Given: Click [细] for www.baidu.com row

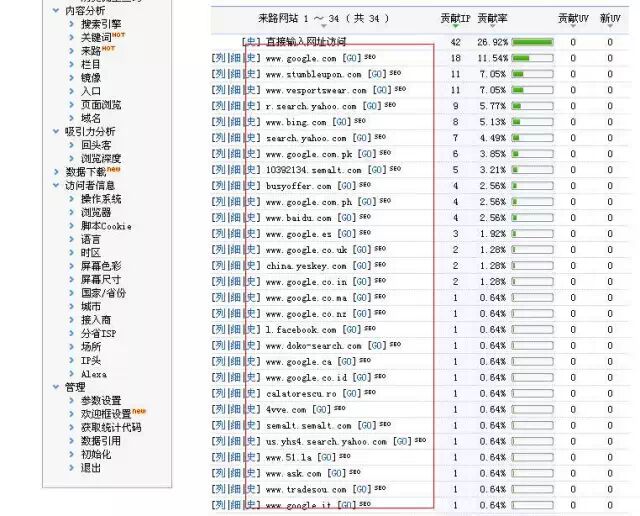Looking at the screenshot, I should [234, 218].
